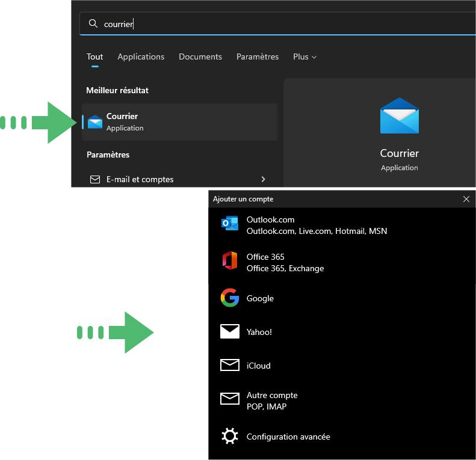
Task: Click the Autre compte envelope icon
Action: (x=230, y=399)
